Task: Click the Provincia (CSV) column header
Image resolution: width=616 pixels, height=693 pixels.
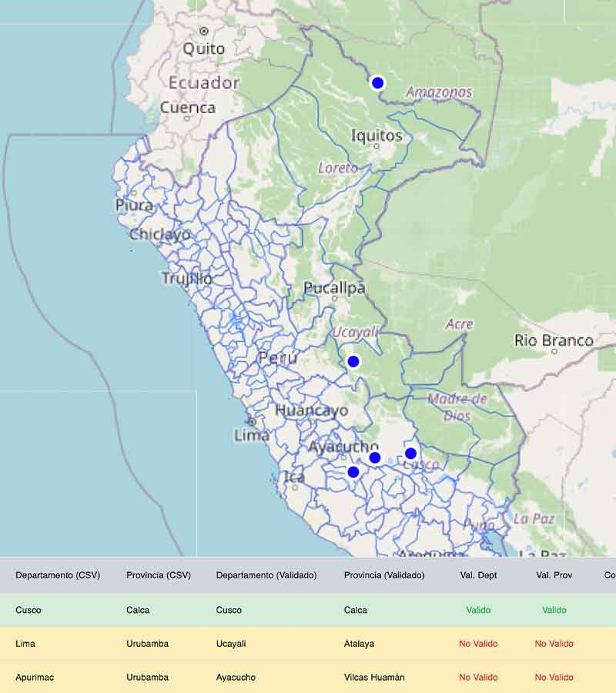Action: point(159,575)
